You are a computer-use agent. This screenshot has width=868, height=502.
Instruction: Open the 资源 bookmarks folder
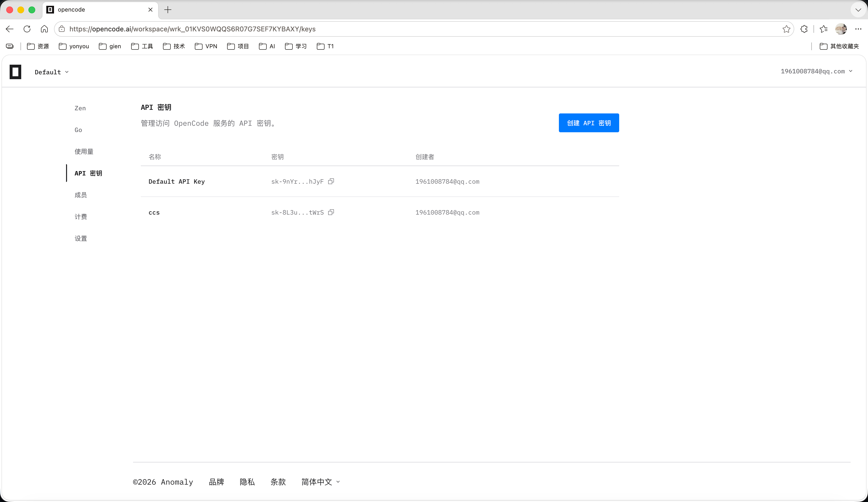click(38, 46)
